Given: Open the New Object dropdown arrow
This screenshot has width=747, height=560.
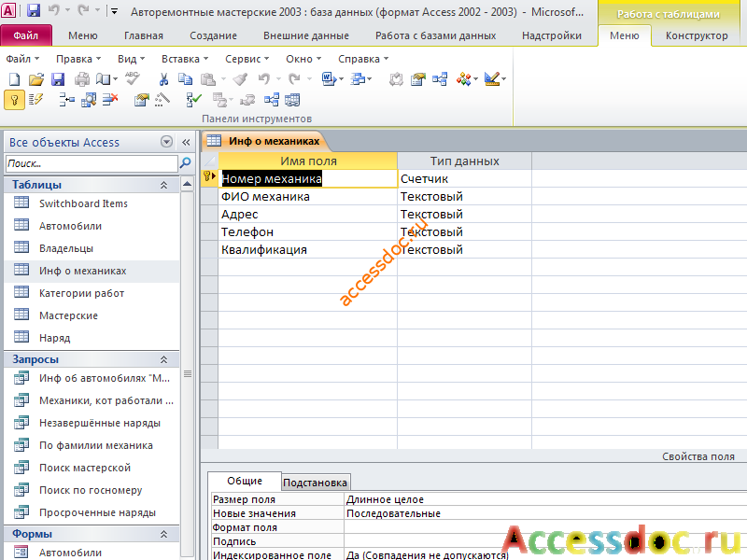Looking at the screenshot, I should 475,79.
